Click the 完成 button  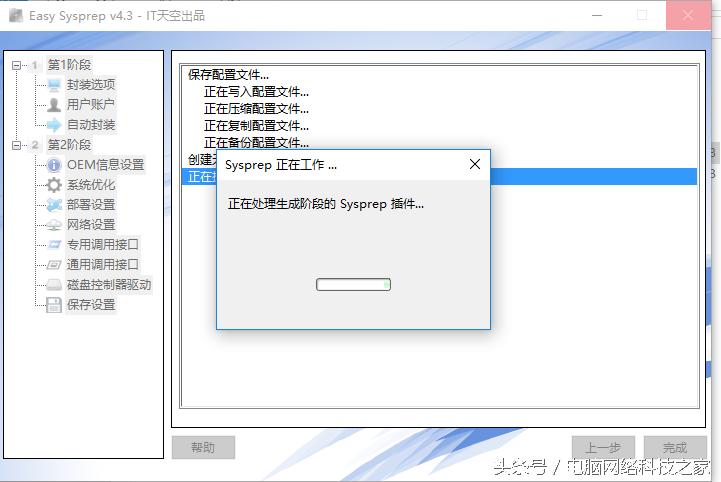[x=675, y=448]
